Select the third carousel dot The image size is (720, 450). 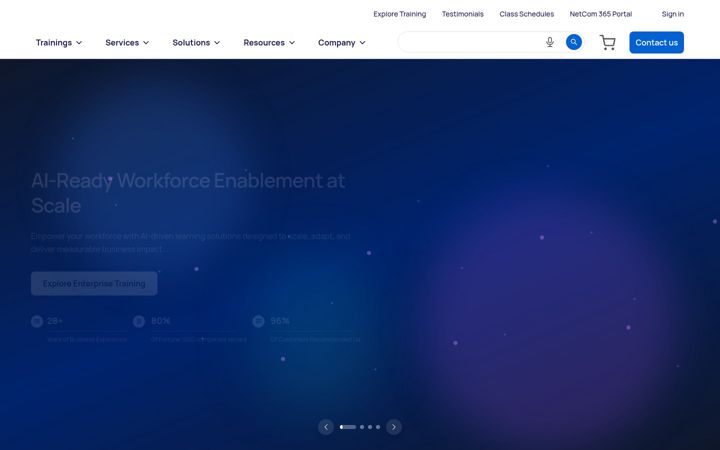pyautogui.click(x=370, y=427)
